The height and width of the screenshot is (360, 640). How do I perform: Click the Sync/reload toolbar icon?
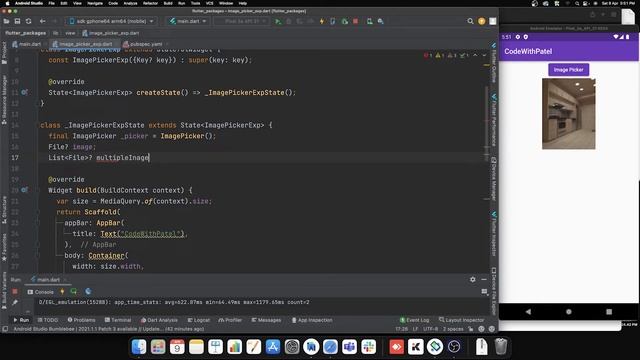(29, 21)
